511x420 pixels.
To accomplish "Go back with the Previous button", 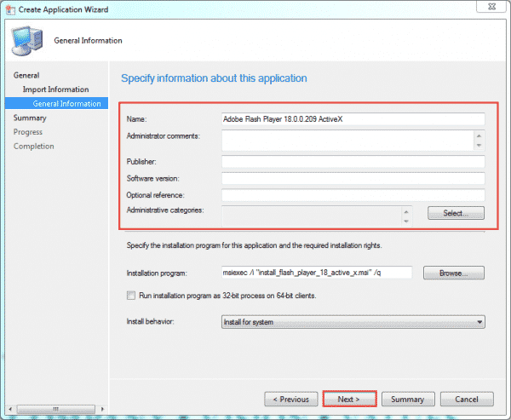I will (290, 399).
